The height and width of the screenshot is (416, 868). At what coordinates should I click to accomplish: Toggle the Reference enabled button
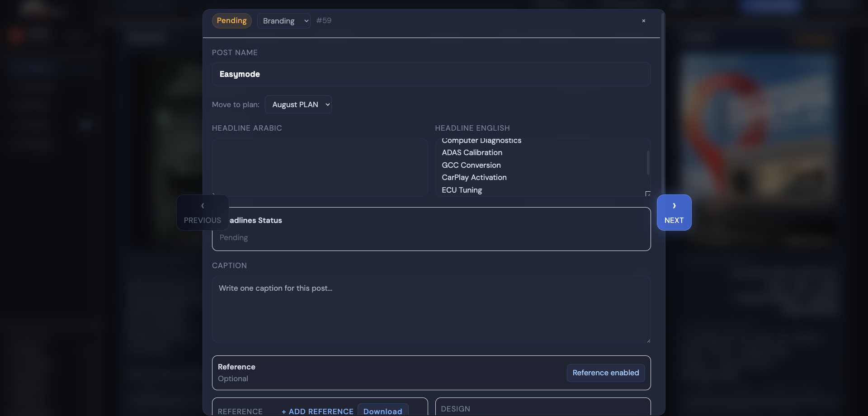click(x=606, y=373)
